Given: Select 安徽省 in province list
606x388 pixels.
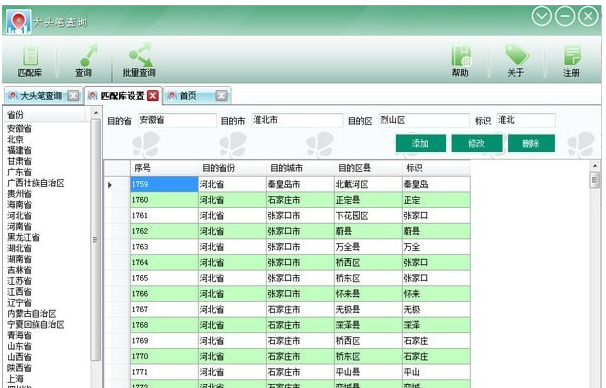Looking at the screenshot, I should point(19,128).
